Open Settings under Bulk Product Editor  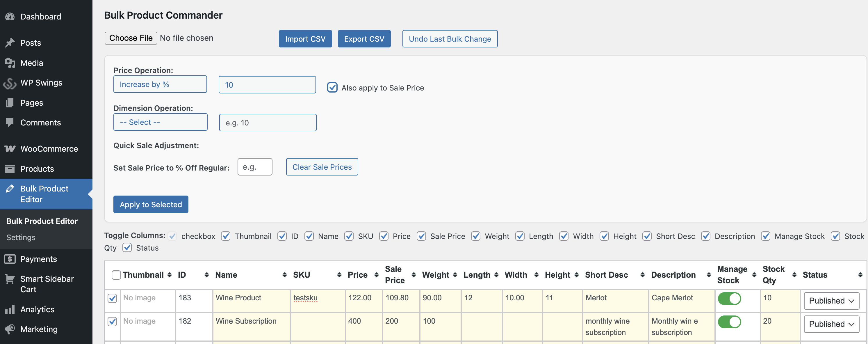tap(21, 237)
